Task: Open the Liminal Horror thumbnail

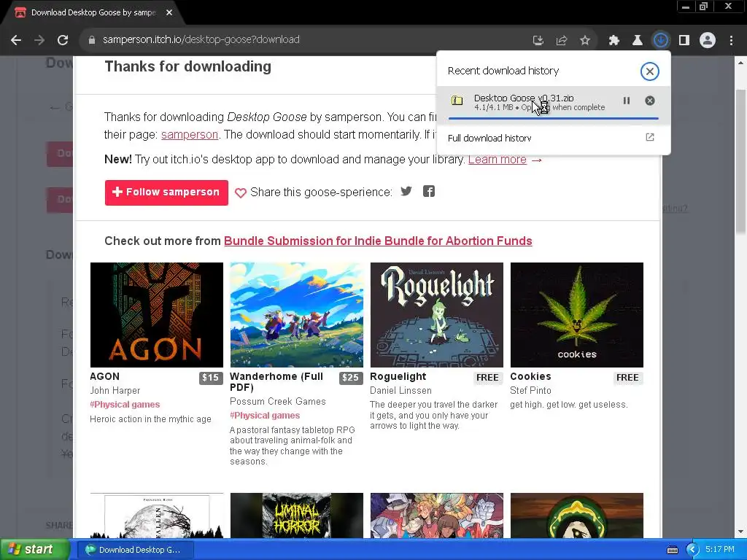Action: (296, 516)
